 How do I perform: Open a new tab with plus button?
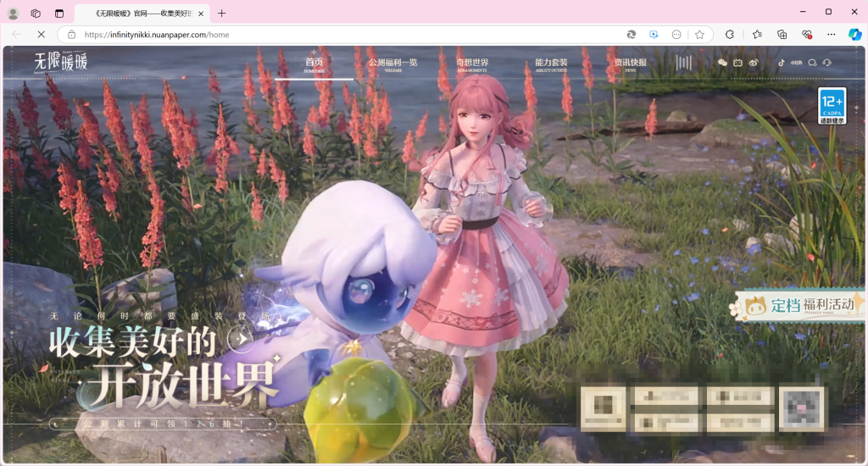tap(221, 14)
